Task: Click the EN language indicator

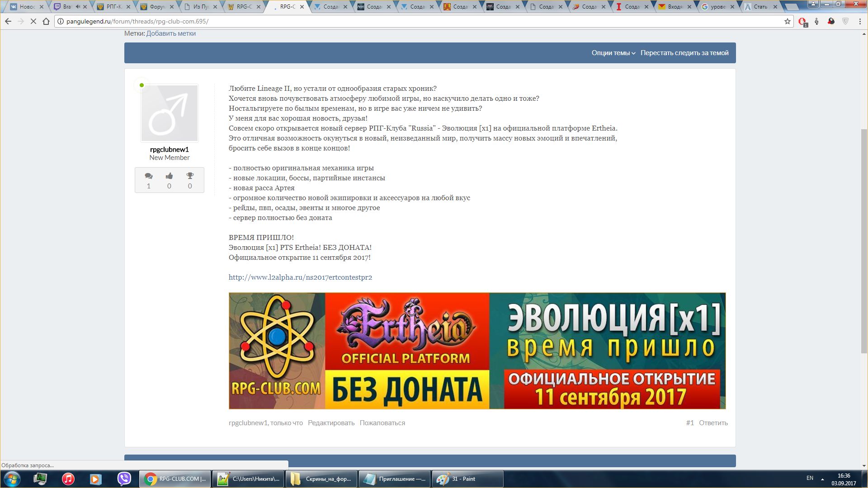Action: pos(810,478)
